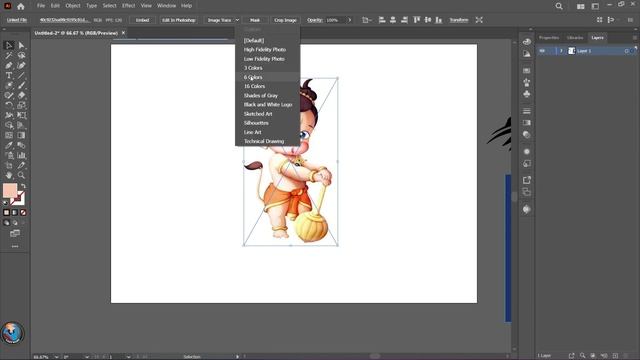Select the Rotate tool

tap(9, 105)
